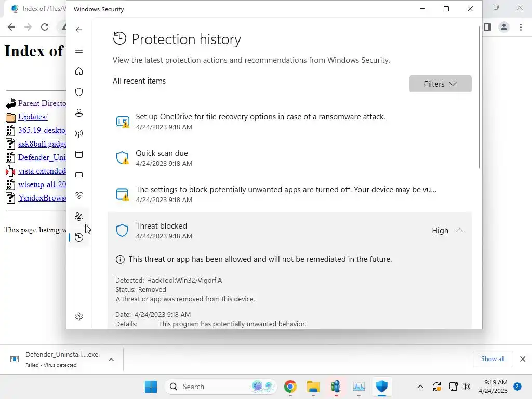Open File Explorer from the taskbar

click(x=313, y=387)
